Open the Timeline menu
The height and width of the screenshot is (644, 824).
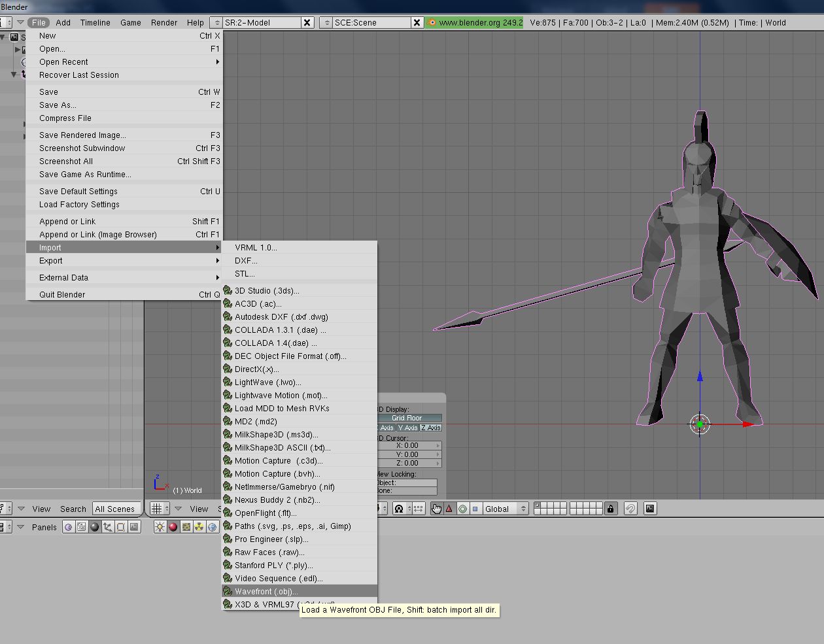pyautogui.click(x=95, y=22)
